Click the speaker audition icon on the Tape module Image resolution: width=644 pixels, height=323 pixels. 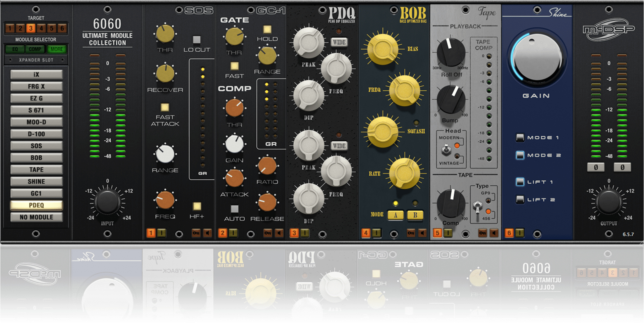494,233
